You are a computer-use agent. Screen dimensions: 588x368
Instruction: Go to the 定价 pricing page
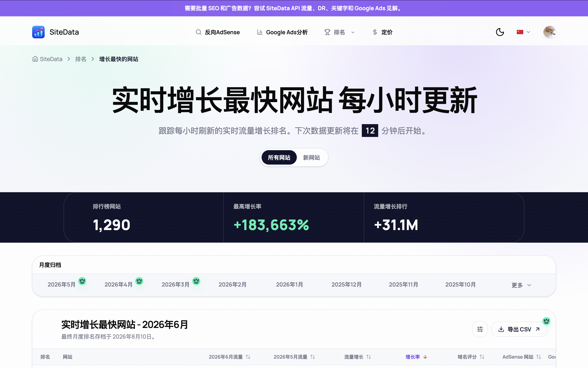[x=382, y=32]
